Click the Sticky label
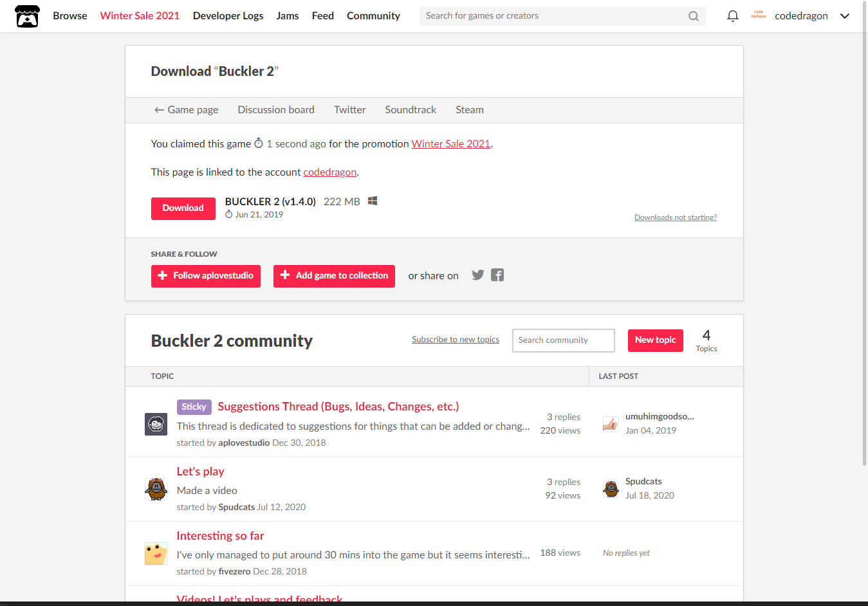868x606 pixels. [194, 407]
